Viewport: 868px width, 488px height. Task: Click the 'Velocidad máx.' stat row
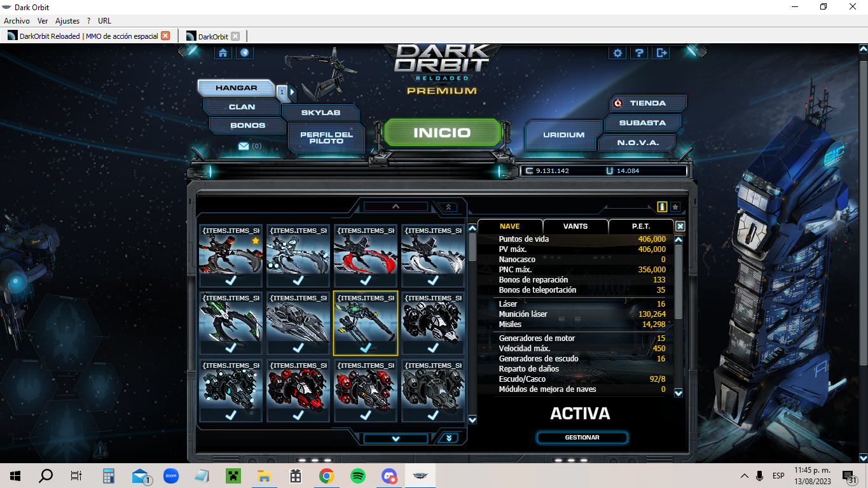(582, 349)
